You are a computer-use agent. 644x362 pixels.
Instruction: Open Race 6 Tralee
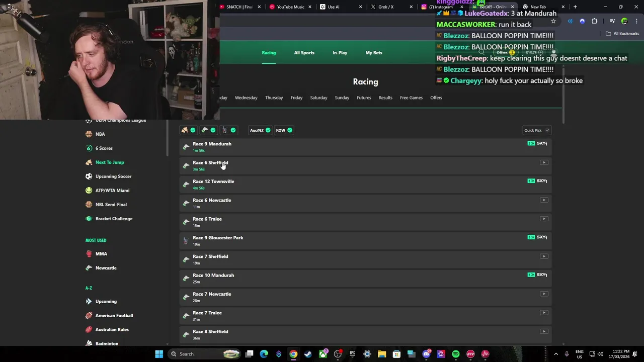tap(366, 222)
